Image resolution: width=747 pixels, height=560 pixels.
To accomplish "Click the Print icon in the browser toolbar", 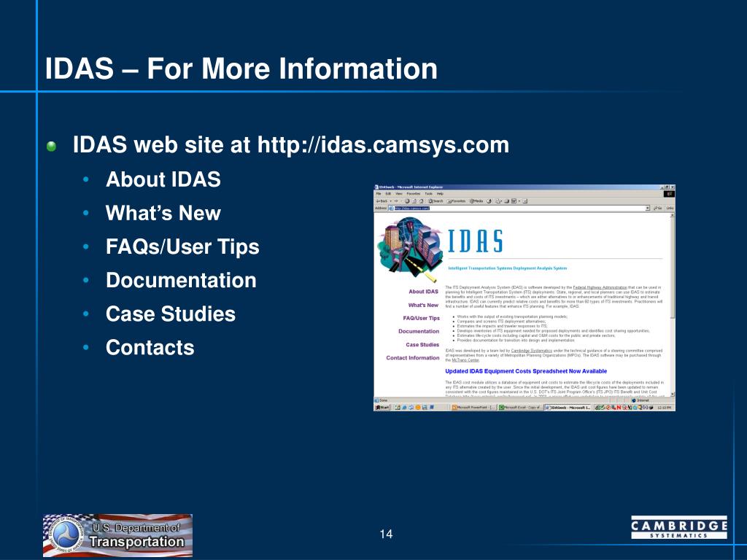I will click(508, 201).
